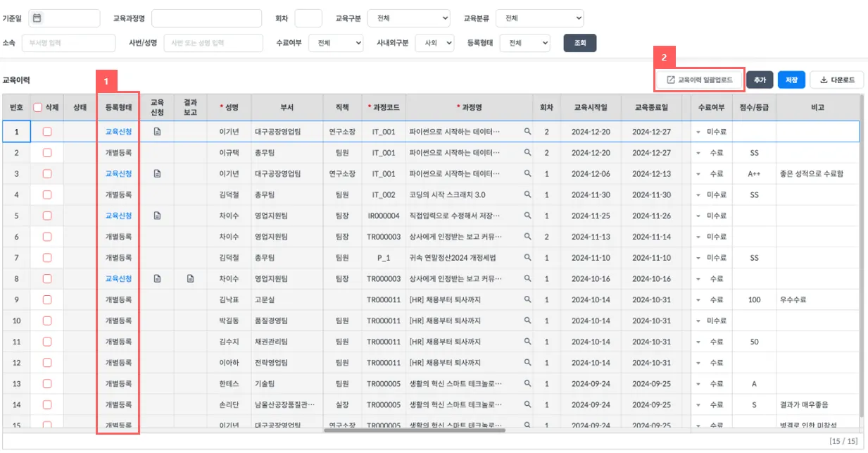Click the 교육과정명 input field
The image size is (868, 453).
pos(207,18)
